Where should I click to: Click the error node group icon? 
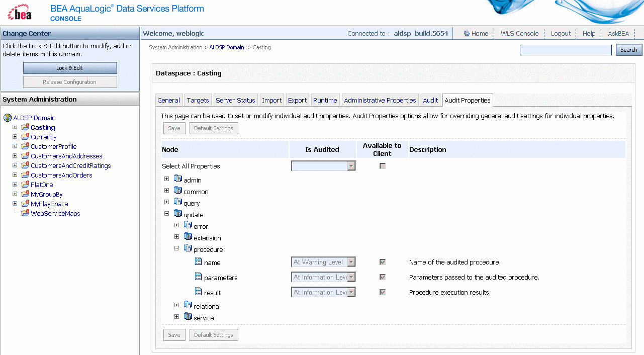(188, 225)
